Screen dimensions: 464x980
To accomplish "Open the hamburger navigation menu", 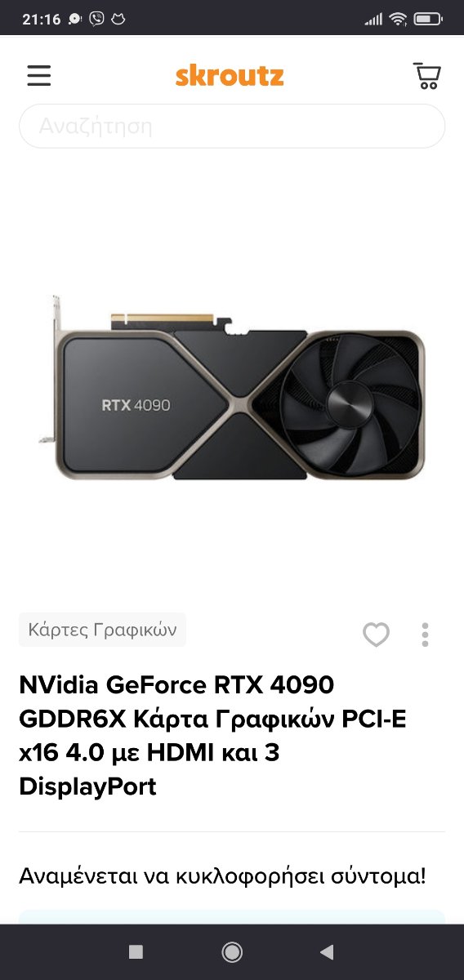I will tap(38, 76).
